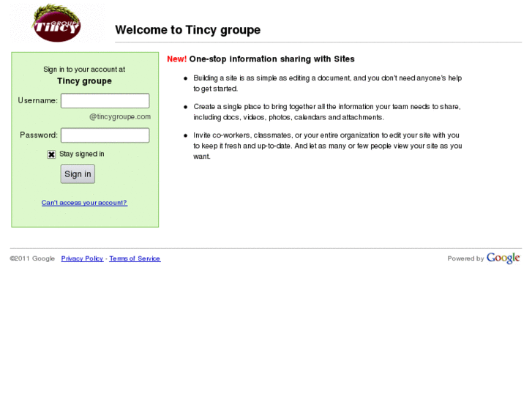532x399 pixels.
Task: Uncheck the Stay signed in checkbox
Action: pyautogui.click(x=51, y=154)
